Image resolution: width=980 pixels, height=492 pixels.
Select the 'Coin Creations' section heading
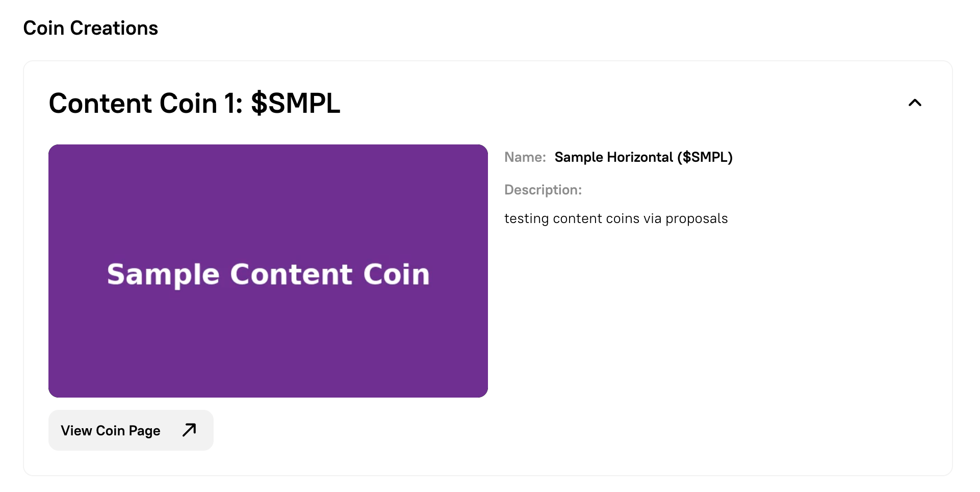[x=91, y=28]
